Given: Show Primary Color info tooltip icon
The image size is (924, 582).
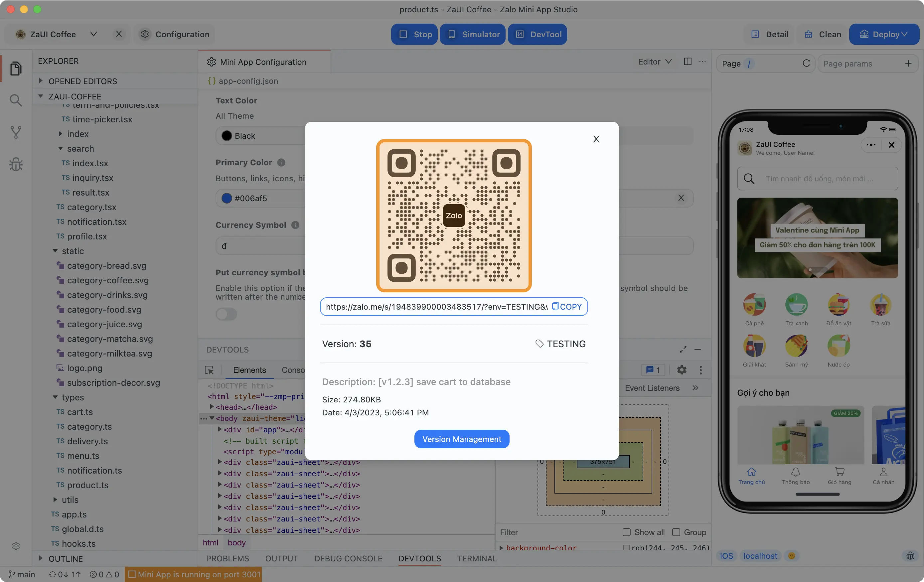Looking at the screenshot, I should 281,162.
